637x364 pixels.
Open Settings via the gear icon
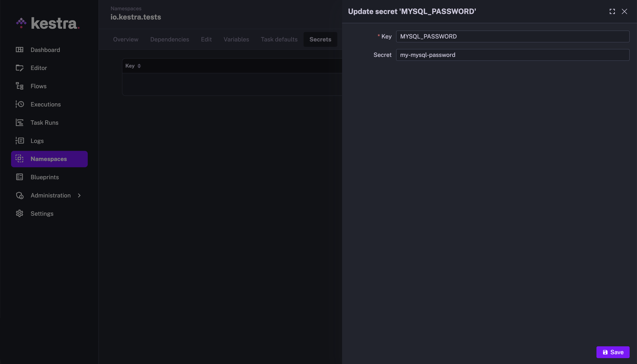(x=20, y=213)
